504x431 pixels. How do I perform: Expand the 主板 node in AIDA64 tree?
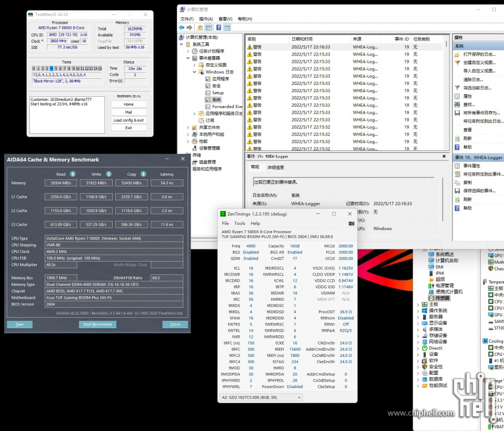click(x=418, y=304)
